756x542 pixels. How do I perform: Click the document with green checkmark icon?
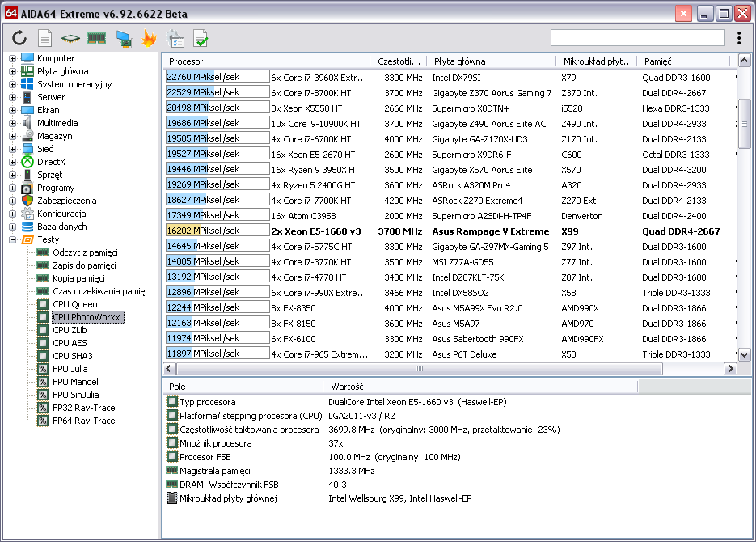point(201,38)
